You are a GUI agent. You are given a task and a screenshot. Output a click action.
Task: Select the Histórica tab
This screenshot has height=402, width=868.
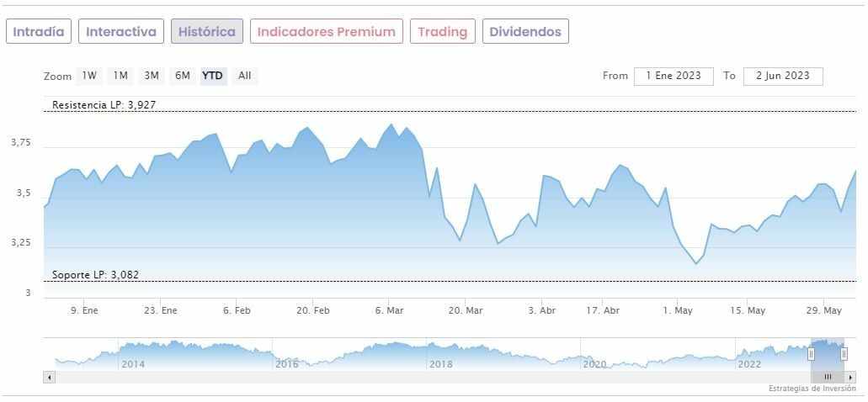point(207,32)
